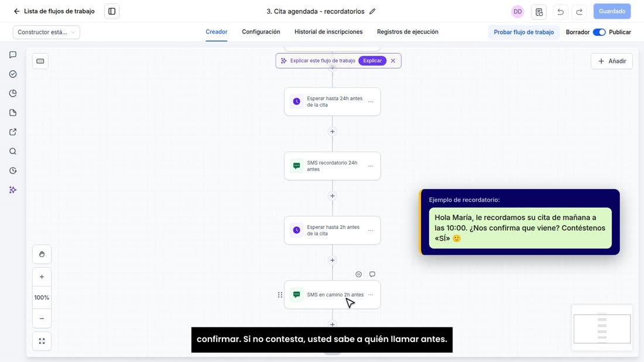
Task: Switch to the Creador tab
Action: pos(217,32)
